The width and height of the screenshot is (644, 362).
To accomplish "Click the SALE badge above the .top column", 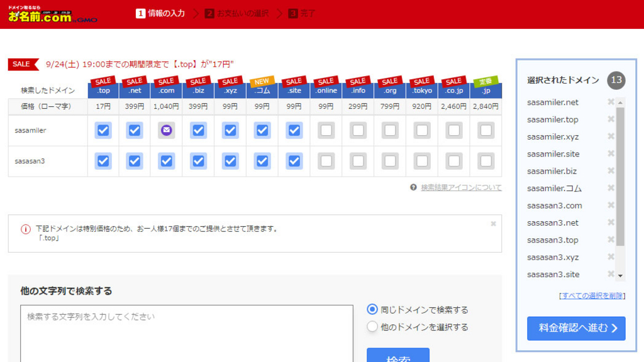I will 103,80.
